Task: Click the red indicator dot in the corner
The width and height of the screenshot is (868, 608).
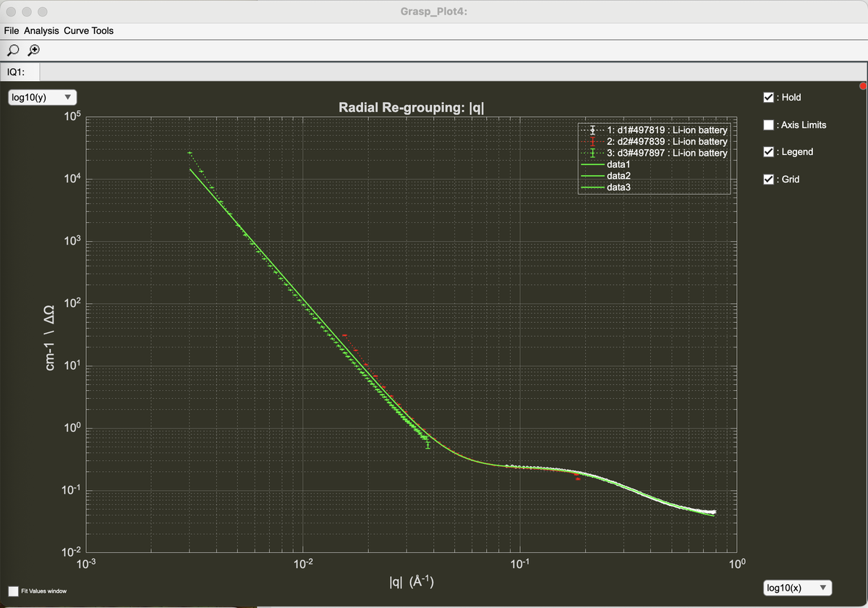Action: click(x=862, y=87)
